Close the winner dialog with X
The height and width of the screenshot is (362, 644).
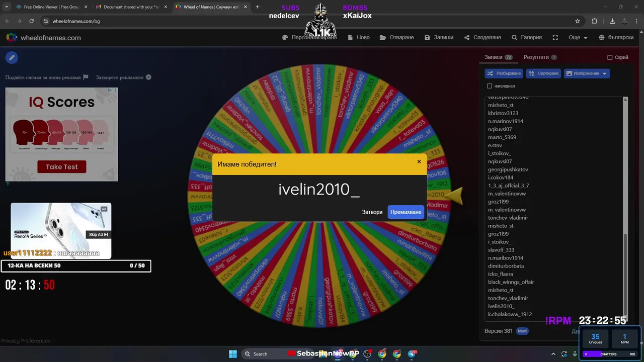[x=419, y=161]
